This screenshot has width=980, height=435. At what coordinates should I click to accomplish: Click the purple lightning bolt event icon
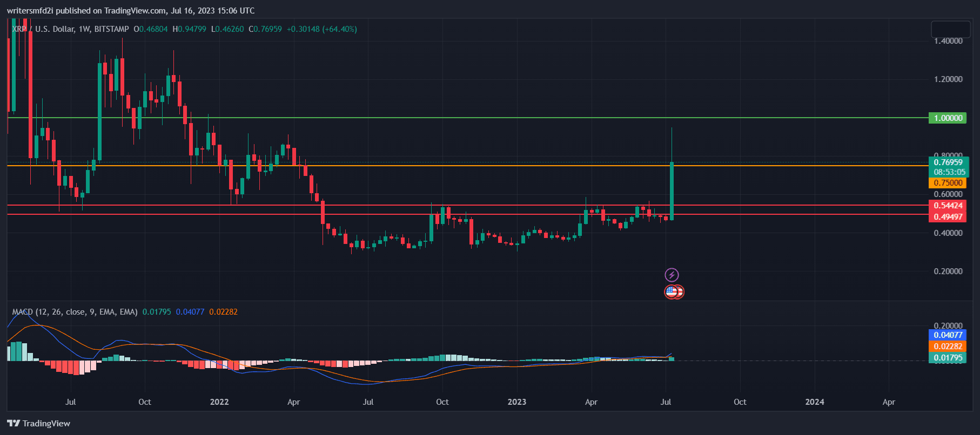[x=672, y=275]
